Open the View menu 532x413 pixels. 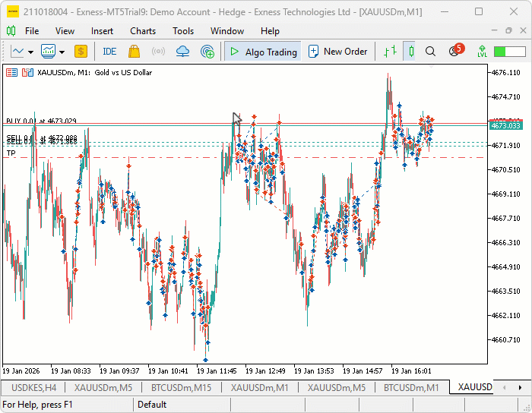point(65,31)
